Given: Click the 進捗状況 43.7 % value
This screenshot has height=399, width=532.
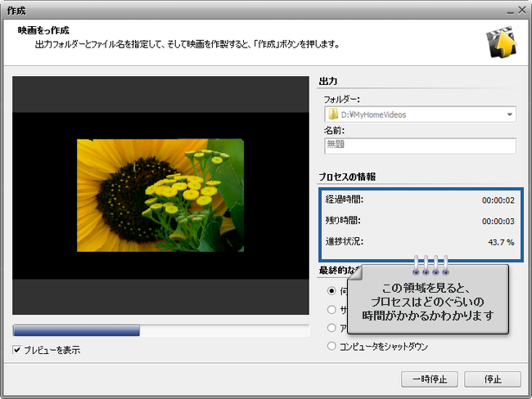Looking at the screenshot, I should 500,242.
